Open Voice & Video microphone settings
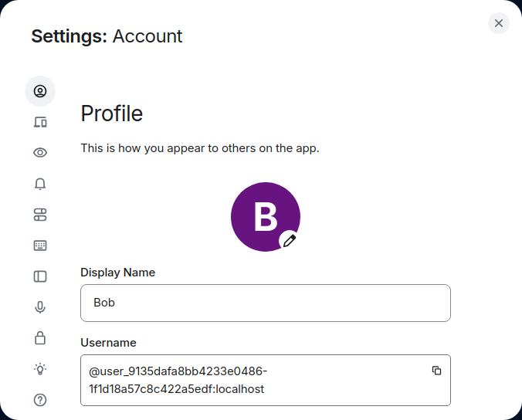Screen dimensions: 522x420 point(40,307)
